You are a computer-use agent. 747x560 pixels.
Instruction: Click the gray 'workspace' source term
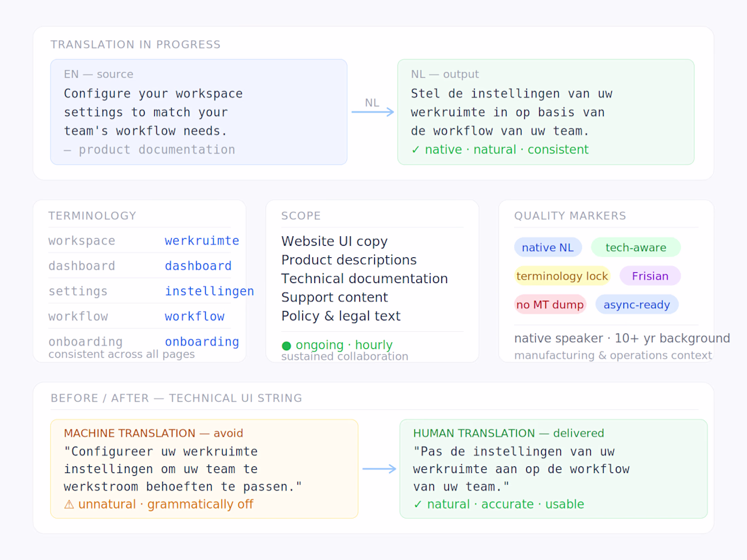click(81, 241)
